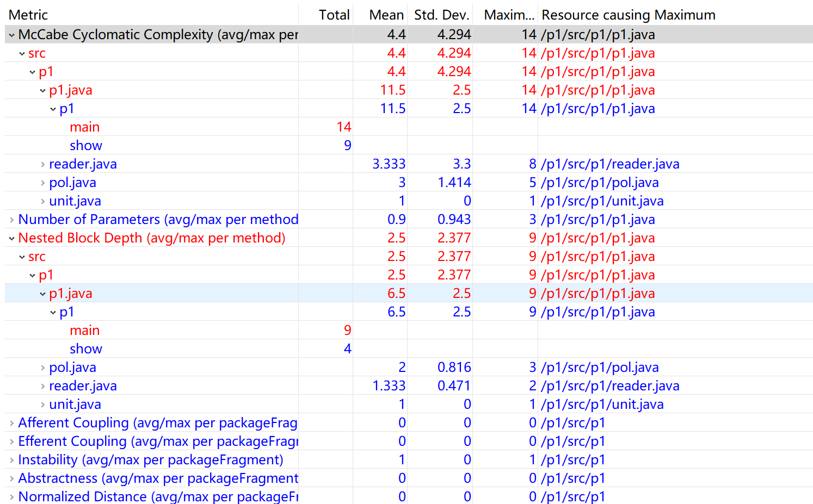
Task: Expand the Number of Parameters metric
Action: tap(11, 220)
